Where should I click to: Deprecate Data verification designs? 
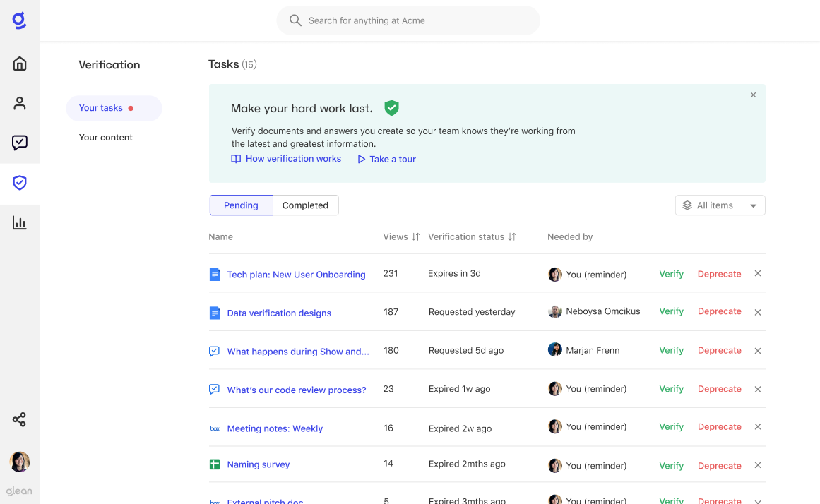(719, 311)
